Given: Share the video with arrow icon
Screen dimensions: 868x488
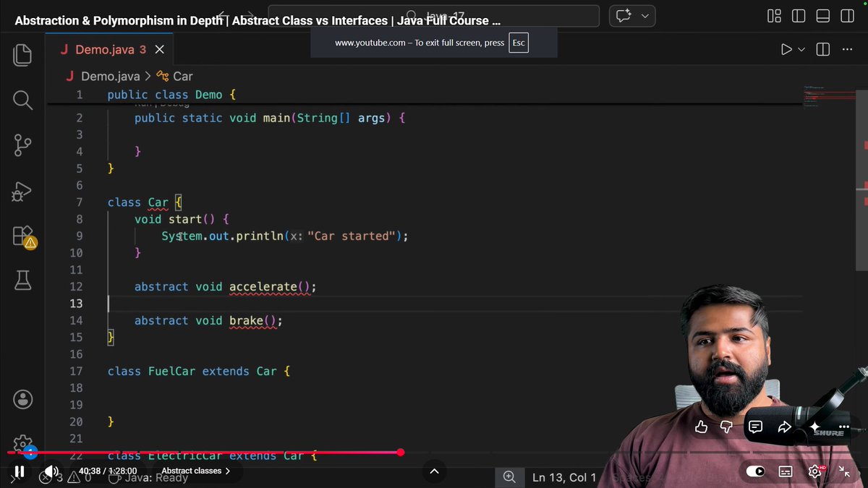Looking at the screenshot, I should click(784, 427).
